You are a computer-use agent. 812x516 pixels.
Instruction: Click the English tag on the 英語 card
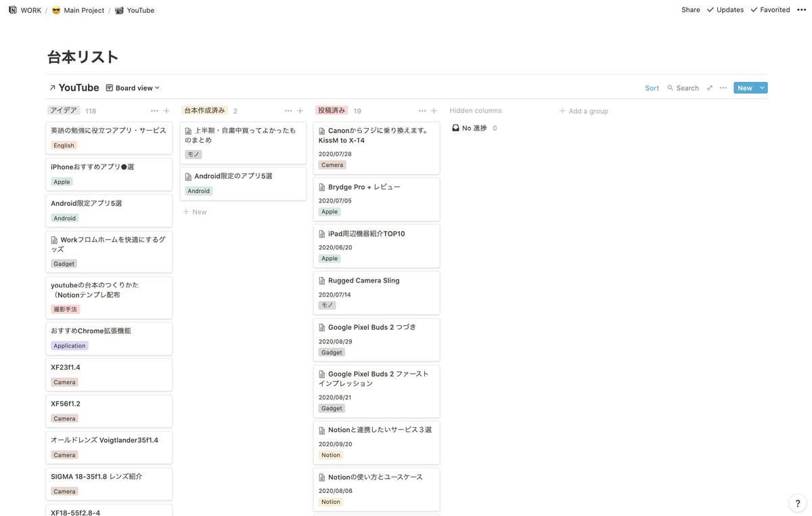click(64, 146)
